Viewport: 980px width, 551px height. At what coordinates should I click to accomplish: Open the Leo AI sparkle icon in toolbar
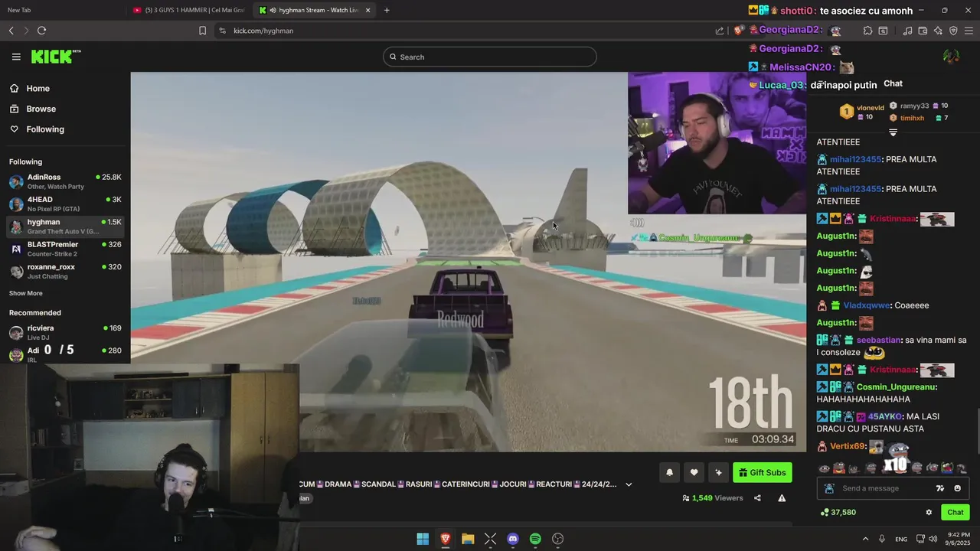938,31
